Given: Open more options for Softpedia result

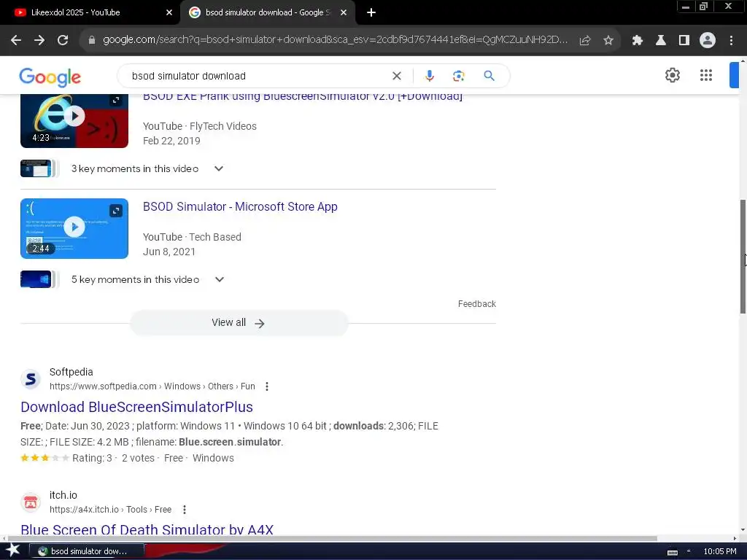Looking at the screenshot, I should point(267,386).
